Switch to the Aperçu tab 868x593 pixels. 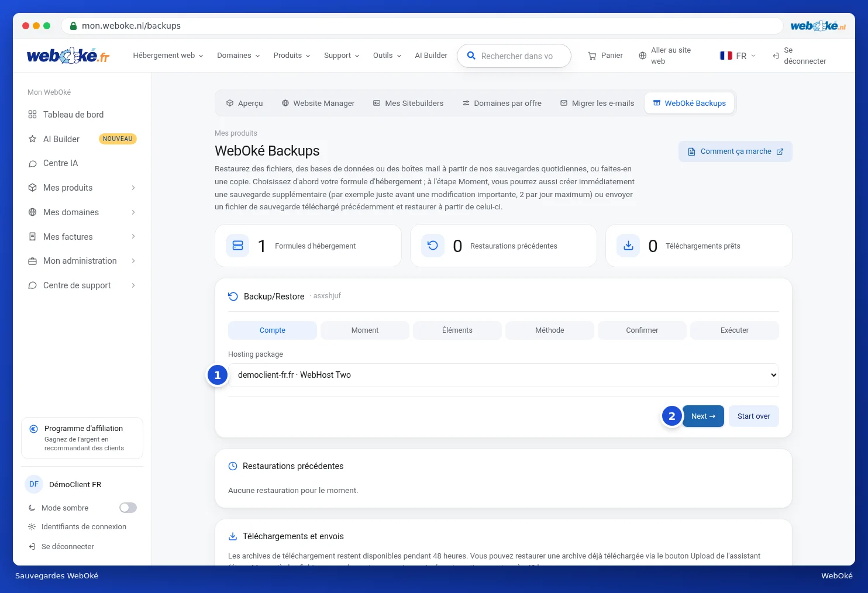(244, 104)
